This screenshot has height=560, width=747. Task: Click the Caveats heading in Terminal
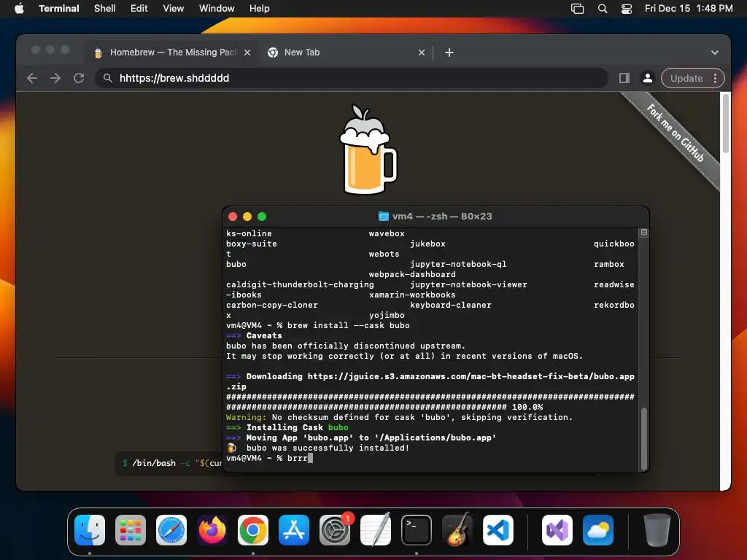(x=264, y=335)
